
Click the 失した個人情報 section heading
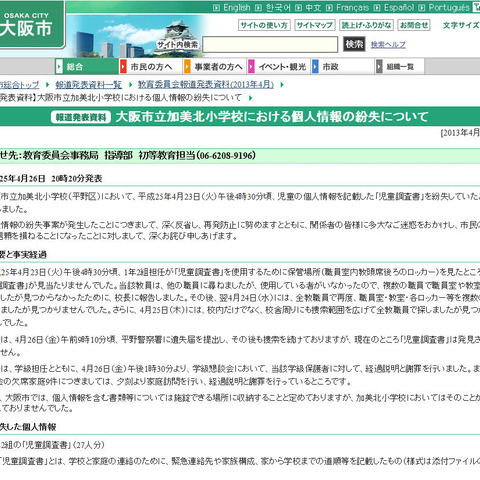28,427
